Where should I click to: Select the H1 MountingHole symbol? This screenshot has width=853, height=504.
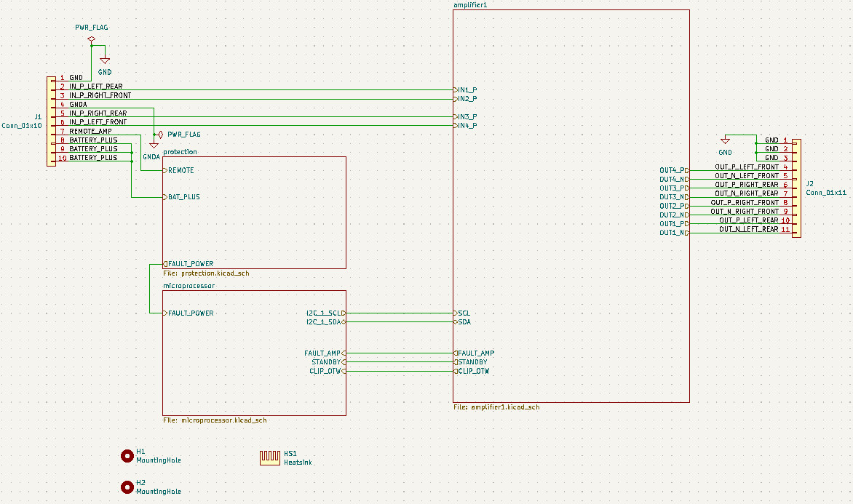(127, 456)
